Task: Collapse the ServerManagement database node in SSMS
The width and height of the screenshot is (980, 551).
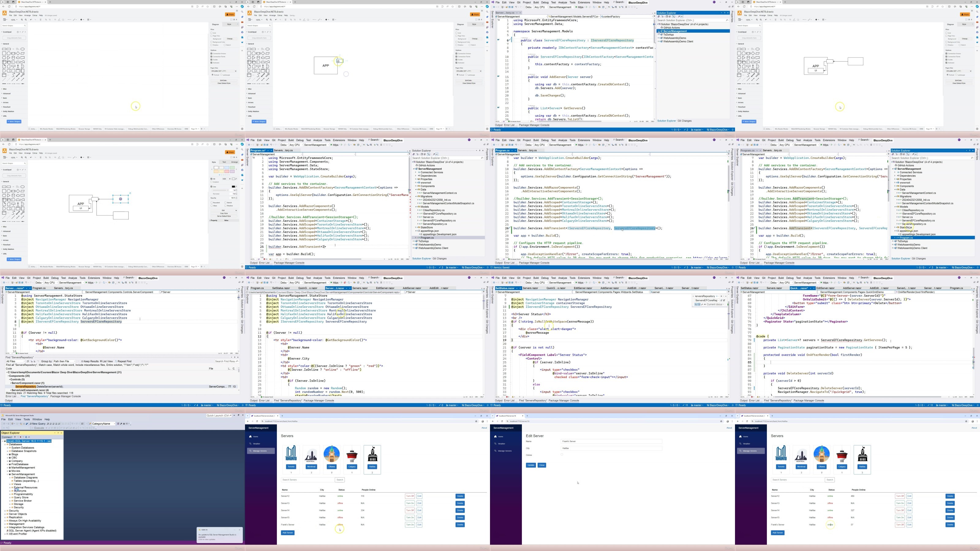Action: (7, 474)
